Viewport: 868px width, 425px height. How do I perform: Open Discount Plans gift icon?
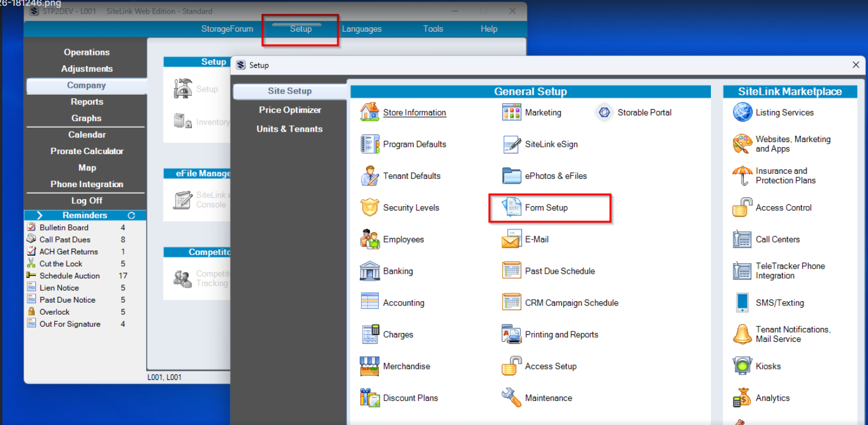coord(370,398)
